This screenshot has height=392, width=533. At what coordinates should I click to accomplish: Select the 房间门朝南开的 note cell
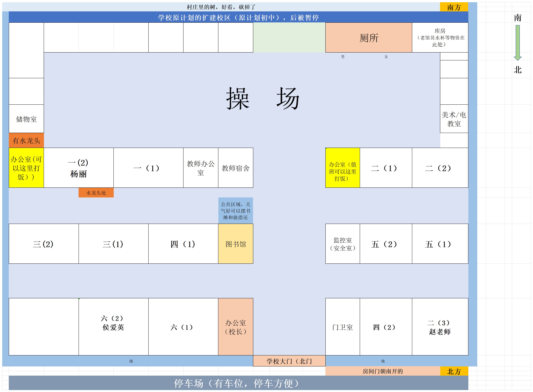pos(382,371)
